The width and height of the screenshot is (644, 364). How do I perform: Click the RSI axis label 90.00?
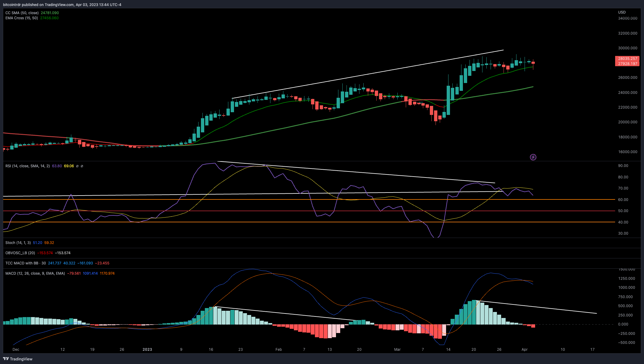coord(623,166)
